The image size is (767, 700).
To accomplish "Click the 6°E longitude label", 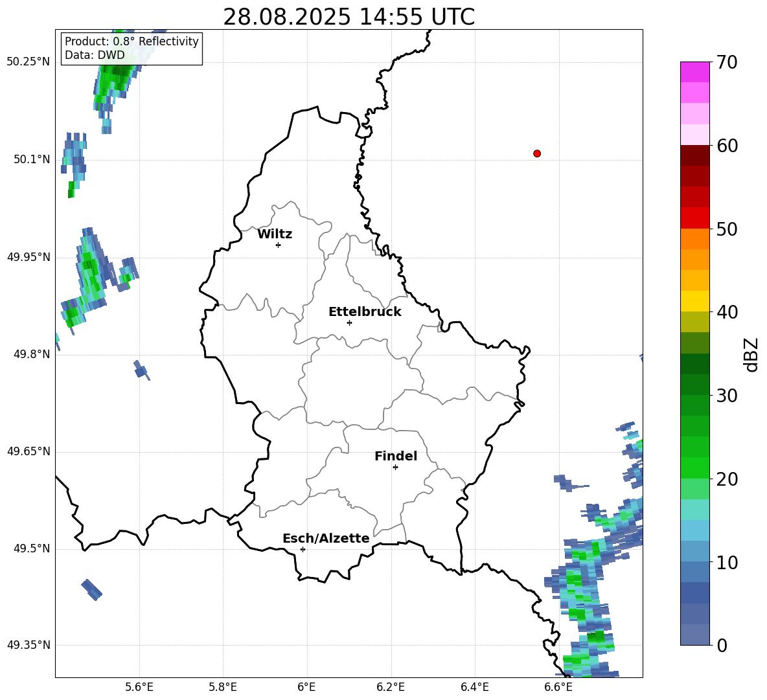I will click(x=306, y=687).
